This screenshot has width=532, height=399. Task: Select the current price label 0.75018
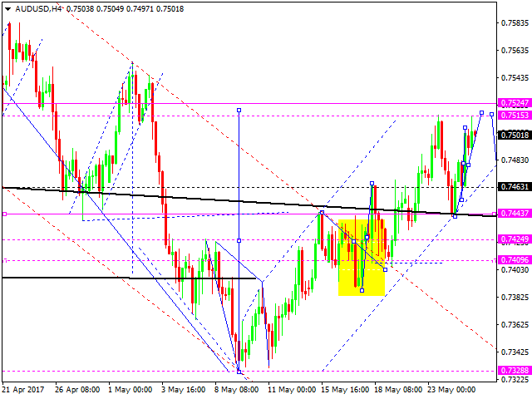click(x=515, y=135)
